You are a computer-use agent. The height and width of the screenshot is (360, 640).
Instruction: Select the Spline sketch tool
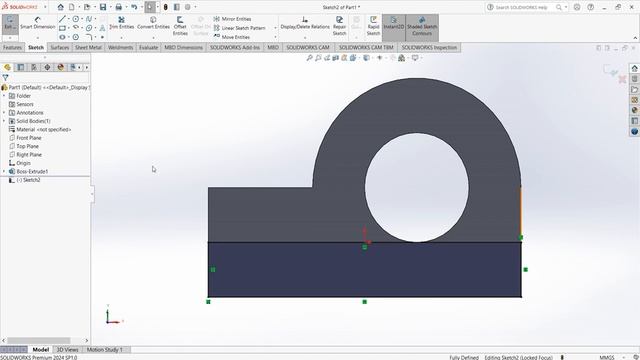[89, 19]
